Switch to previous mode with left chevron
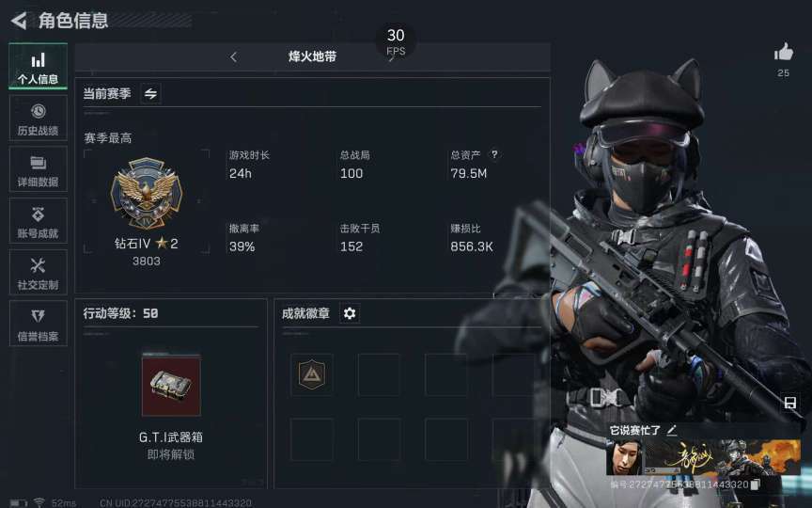Viewport: 812px width, 508px height. 234,57
